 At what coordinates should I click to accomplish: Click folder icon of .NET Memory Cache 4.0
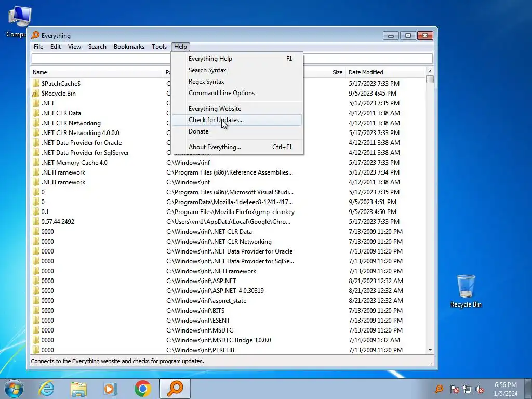36,163
